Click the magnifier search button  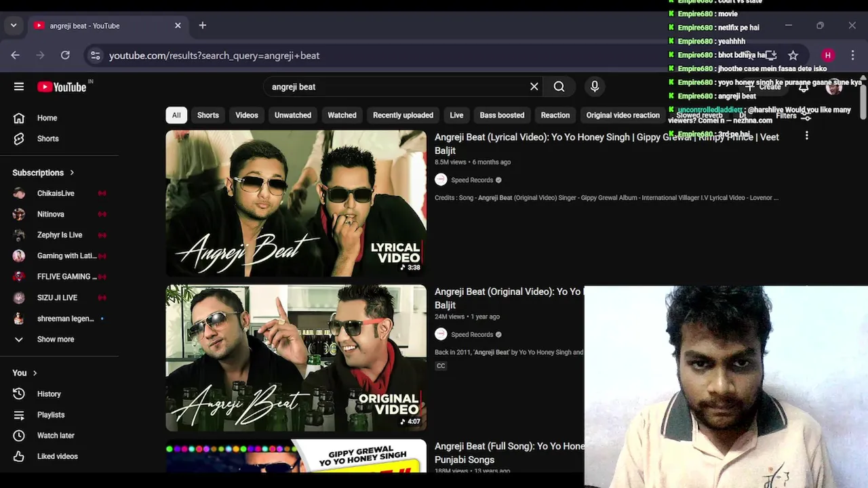point(559,87)
